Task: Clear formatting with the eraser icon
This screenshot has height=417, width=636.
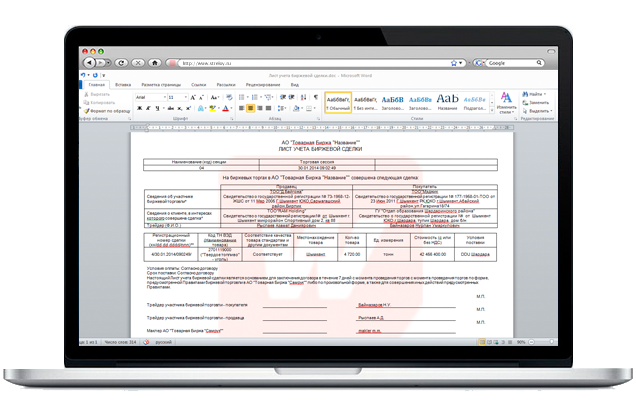Action: click(229, 97)
